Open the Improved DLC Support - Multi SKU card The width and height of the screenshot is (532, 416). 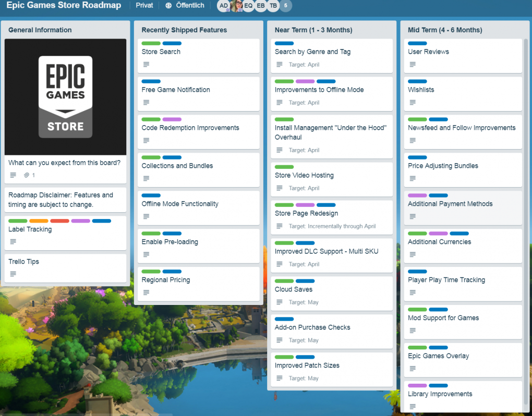point(332,255)
